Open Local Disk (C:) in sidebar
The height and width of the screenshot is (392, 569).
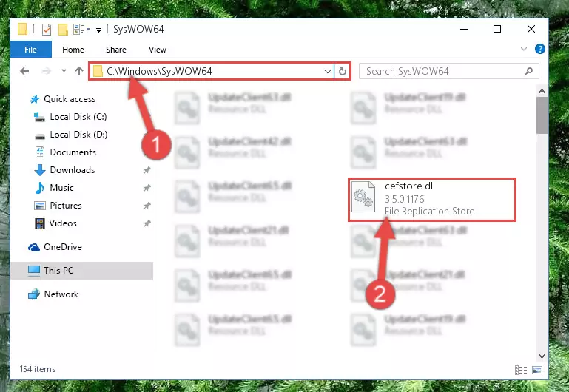[x=78, y=116]
